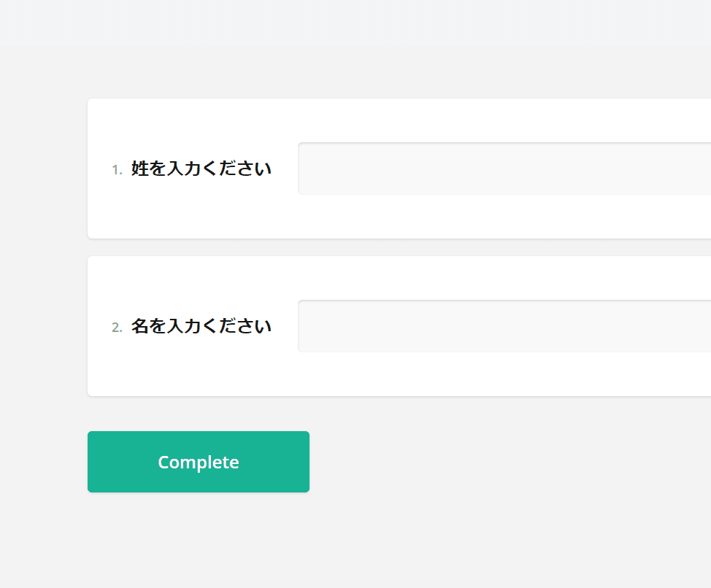Click the word ください in question one
The height and width of the screenshot is (588, 711).
237,169
